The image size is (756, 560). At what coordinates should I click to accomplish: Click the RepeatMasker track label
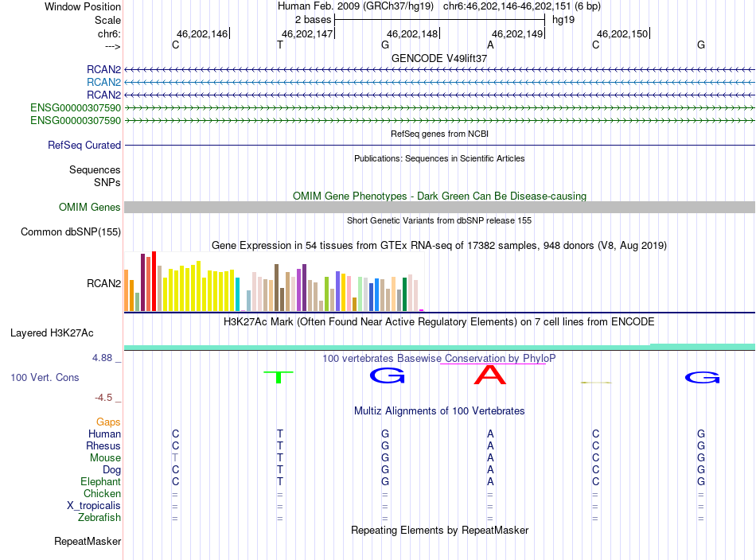tap(88, 541)
